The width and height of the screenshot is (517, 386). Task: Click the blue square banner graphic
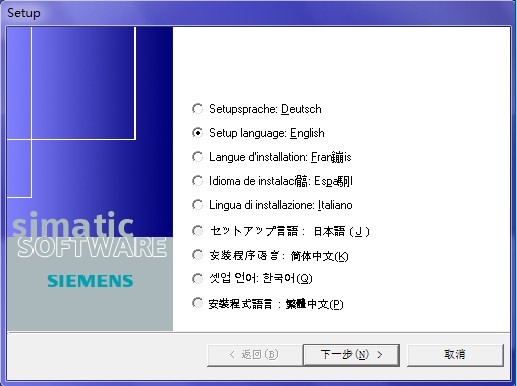pyautogui.click(x=83, y=83)
